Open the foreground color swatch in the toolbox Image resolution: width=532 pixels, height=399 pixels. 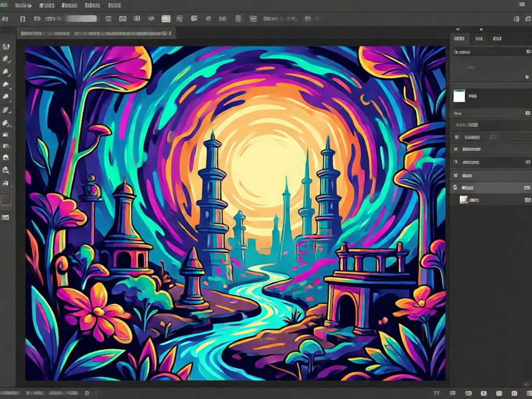(6, 200)
